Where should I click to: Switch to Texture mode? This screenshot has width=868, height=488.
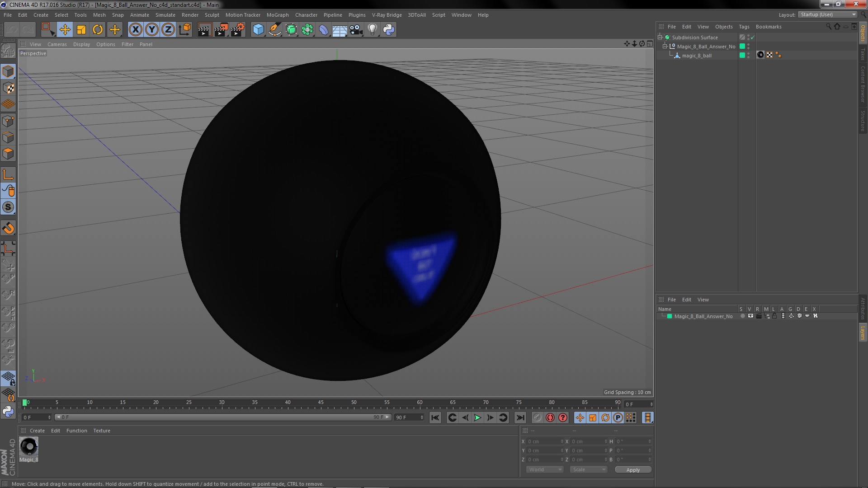click(x=8, y=88)
